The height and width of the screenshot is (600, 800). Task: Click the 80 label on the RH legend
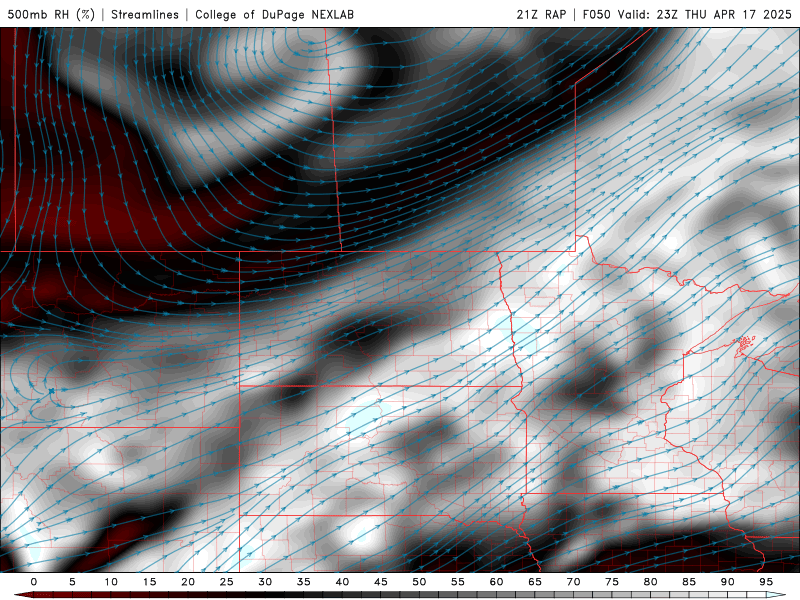point(650,582)
